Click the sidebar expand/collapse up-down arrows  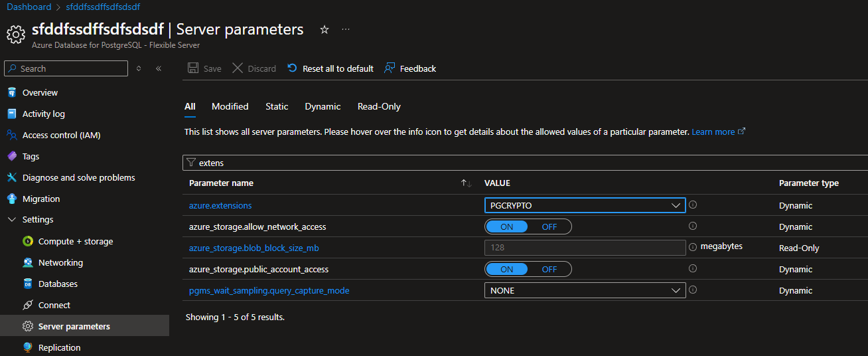pos(139,68)
